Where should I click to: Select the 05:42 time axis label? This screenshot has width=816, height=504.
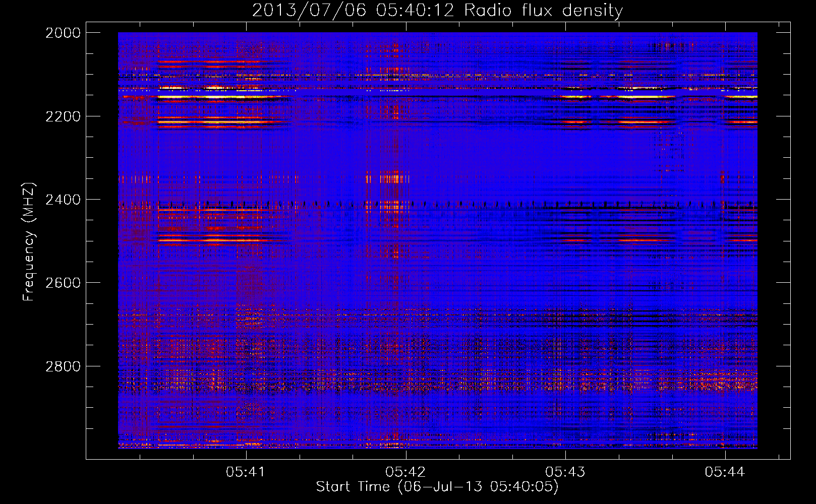(x=405, y=472)
